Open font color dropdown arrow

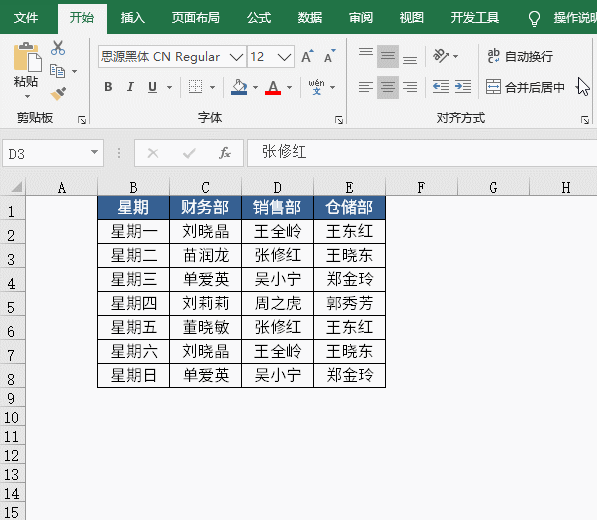click(x=289, y=87)
